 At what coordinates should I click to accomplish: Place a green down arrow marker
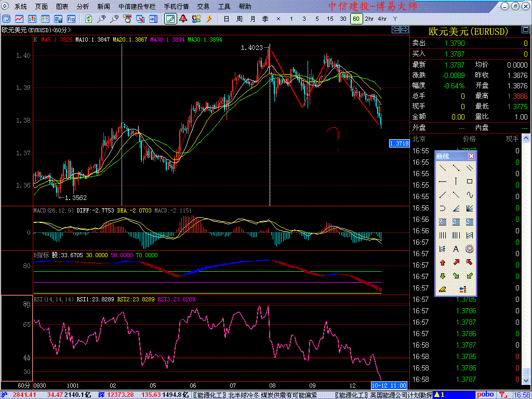443,276
